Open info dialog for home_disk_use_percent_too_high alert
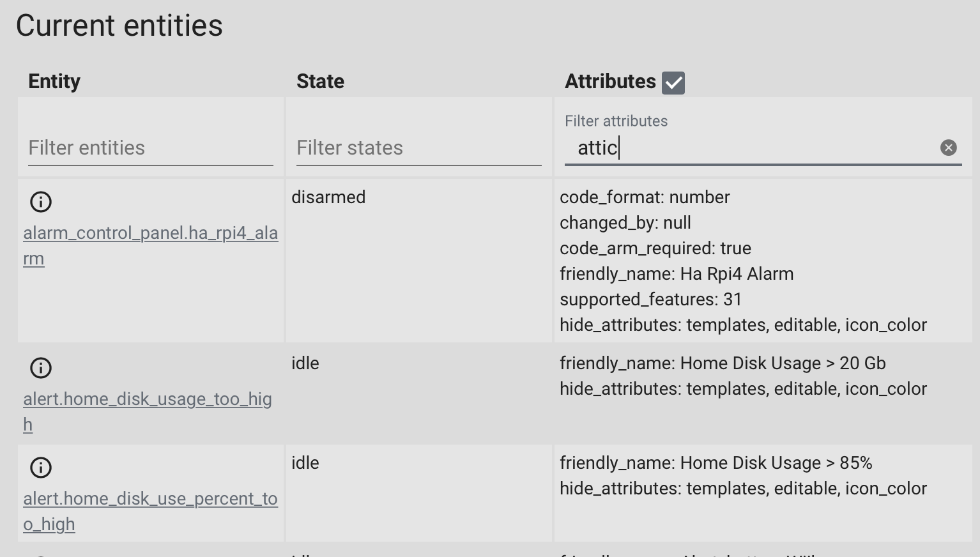 [40, 468]
